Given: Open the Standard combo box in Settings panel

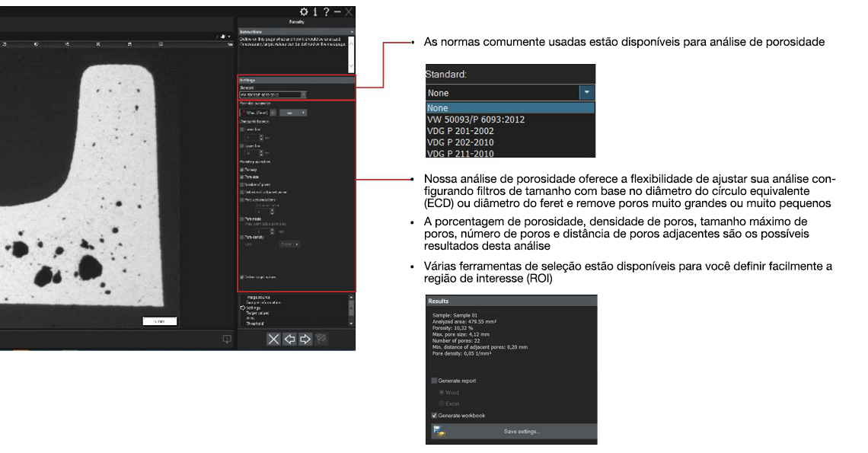Looking at the screenshot, I should click(304, 95).
